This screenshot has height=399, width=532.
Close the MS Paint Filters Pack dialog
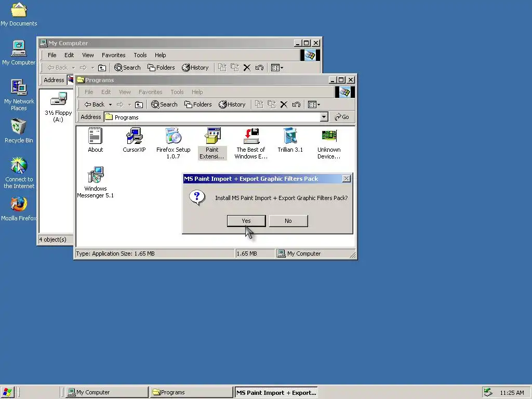346,179
